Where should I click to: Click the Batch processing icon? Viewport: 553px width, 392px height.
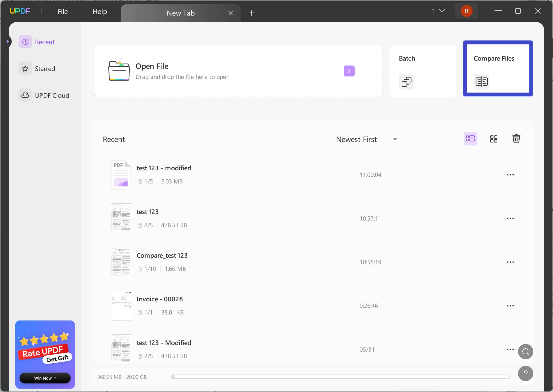point(406,81)
